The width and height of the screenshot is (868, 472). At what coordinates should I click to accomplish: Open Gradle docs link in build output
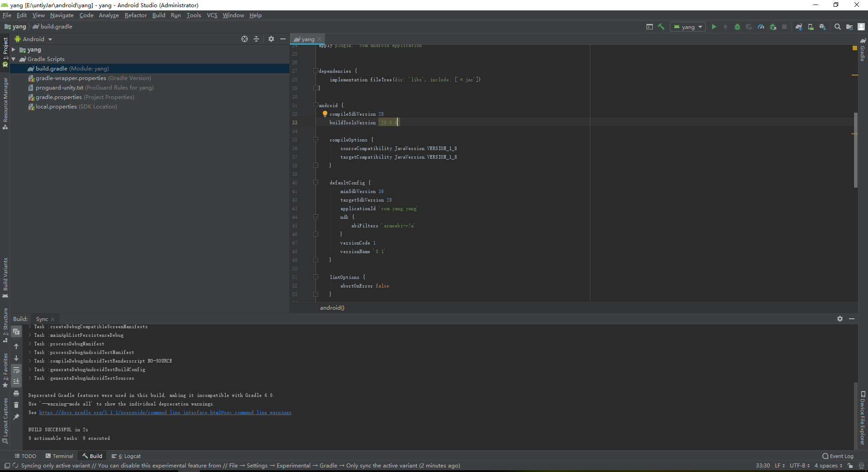pyautogui.click(x=165, y=413)
